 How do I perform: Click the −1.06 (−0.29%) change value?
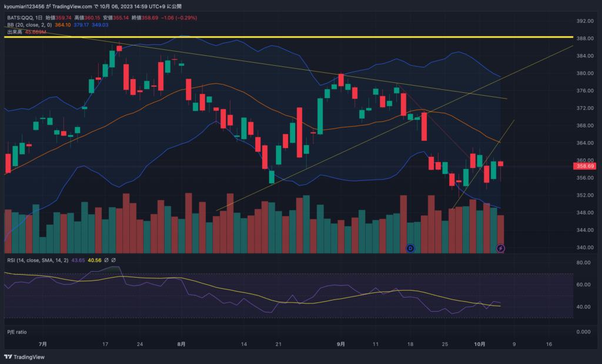pos(179,18)
